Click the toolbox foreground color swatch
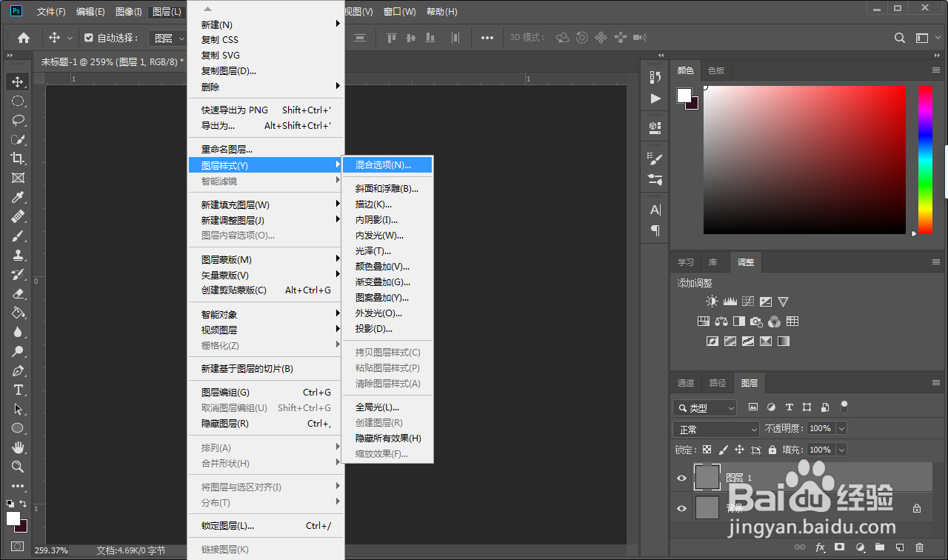The height and width of the screenshot is (560, 948). (x=13, y=518)
